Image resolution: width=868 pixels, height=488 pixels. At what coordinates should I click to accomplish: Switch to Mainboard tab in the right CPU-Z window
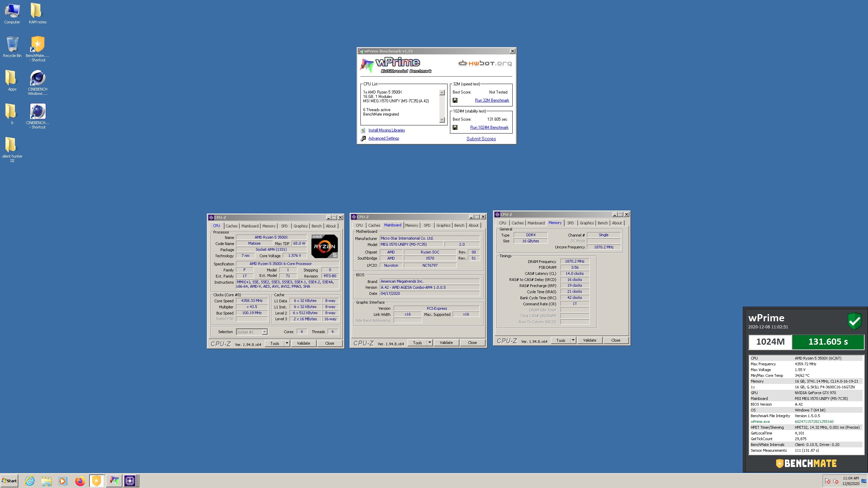(536, 223)
